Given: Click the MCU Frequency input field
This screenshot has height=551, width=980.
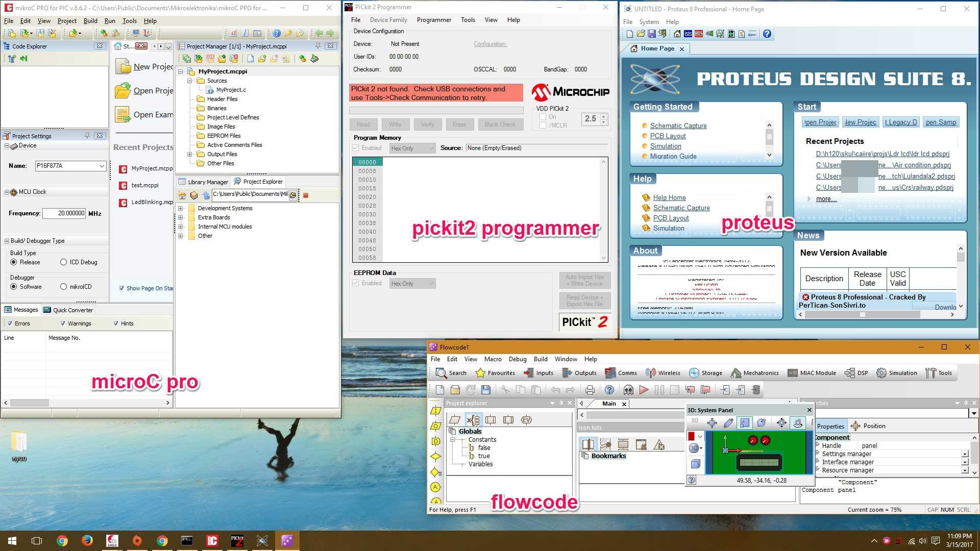Looking at the screenshot, I should point(64,213).
